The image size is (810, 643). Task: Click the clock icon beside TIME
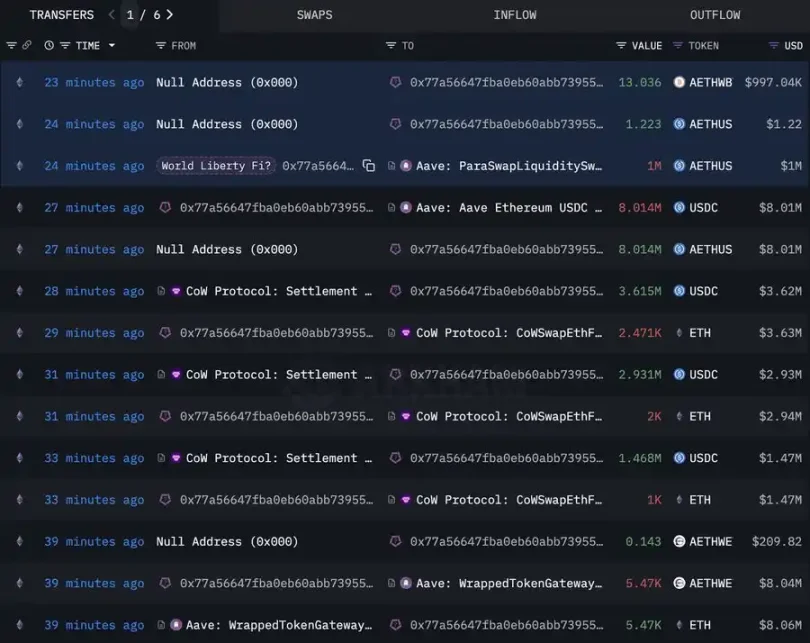(x=49, y=46)
